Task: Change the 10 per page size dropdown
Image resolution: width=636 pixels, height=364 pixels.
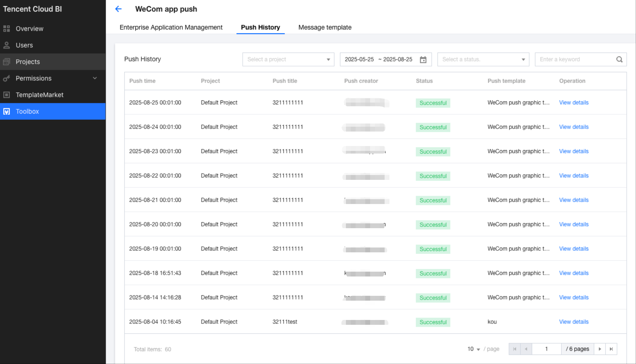Action: point(473,349)
